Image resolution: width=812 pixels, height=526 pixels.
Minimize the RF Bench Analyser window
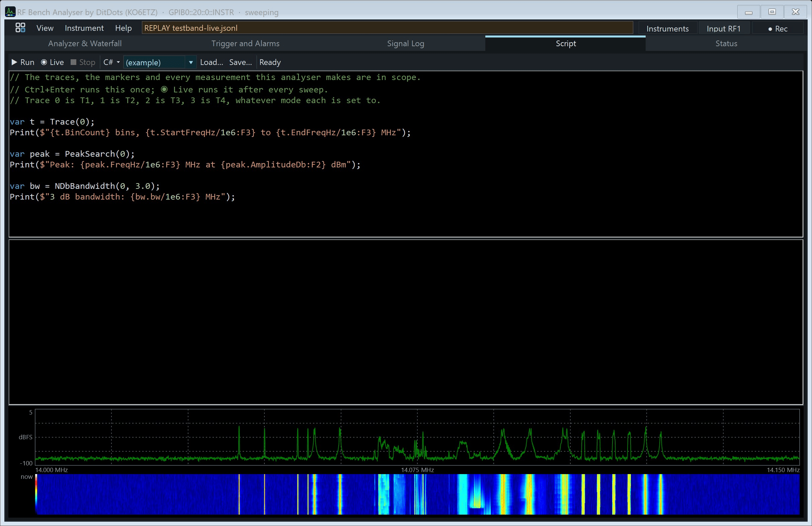tap(748, 12)
